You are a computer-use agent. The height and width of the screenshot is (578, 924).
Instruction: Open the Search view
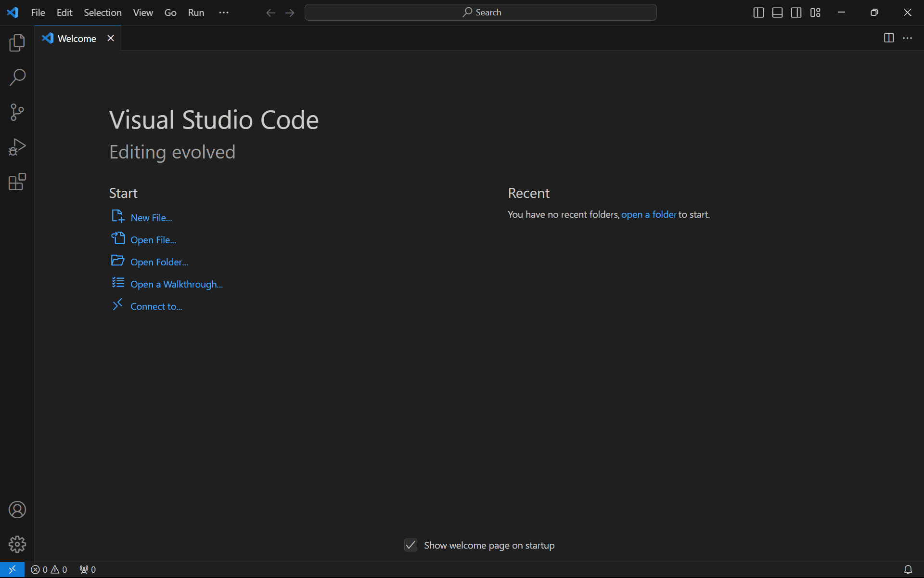(x=17, y=77)
